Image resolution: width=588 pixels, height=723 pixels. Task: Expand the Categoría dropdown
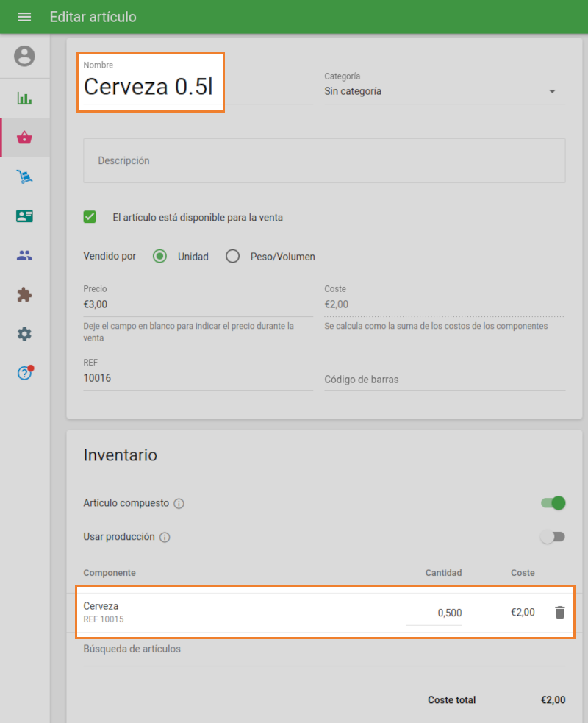click(444, 92)
